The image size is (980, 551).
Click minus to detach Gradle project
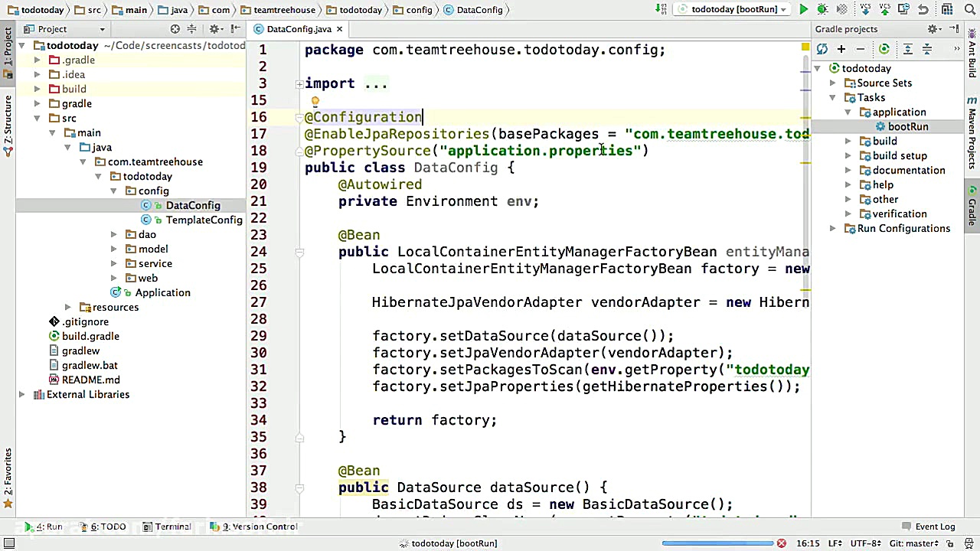tap(861, 49)
